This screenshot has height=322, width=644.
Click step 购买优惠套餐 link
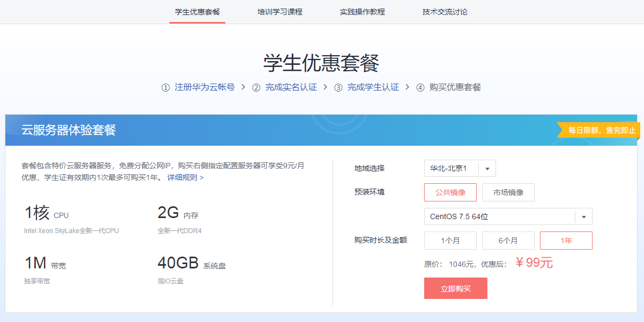click(455, 87)
